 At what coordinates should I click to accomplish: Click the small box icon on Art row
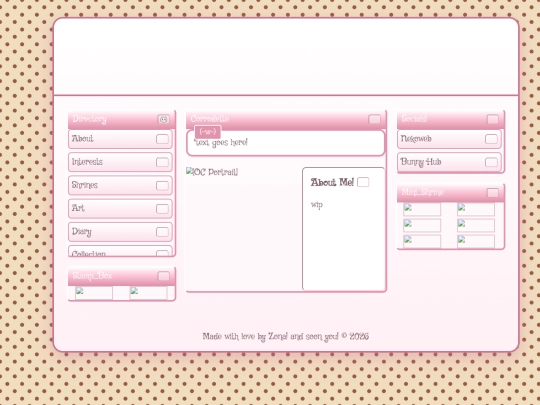point(162,209)
